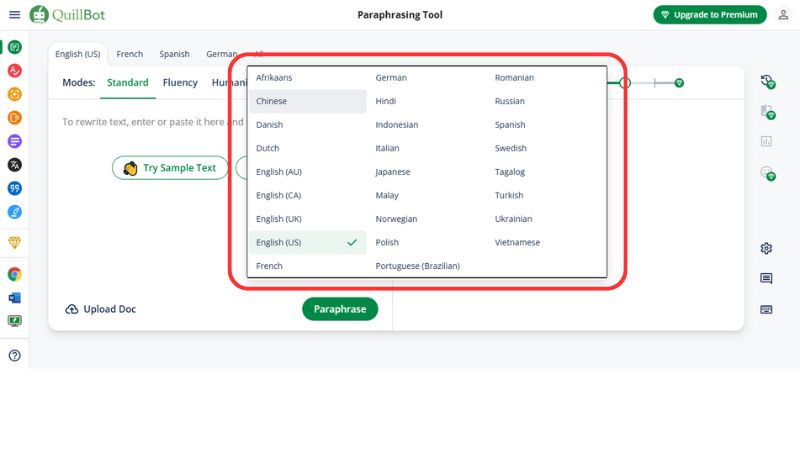Open the hamburger navigation menu

14,15
